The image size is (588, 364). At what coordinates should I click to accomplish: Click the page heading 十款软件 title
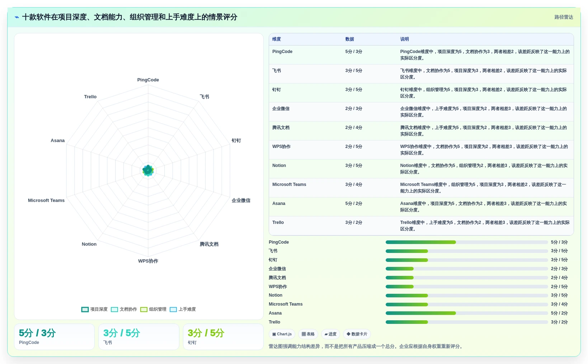click(x=130, y=17)
